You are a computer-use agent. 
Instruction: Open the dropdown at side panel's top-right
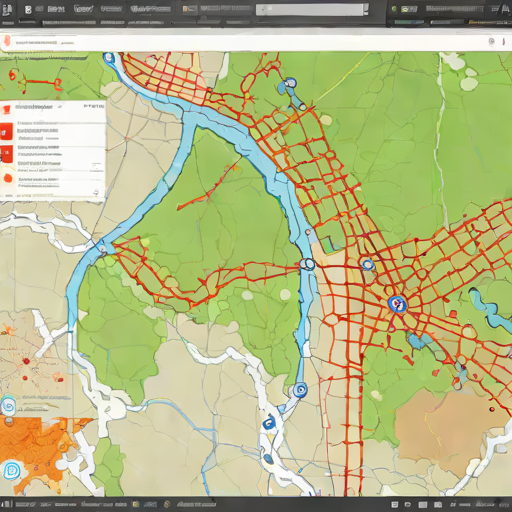93,106
